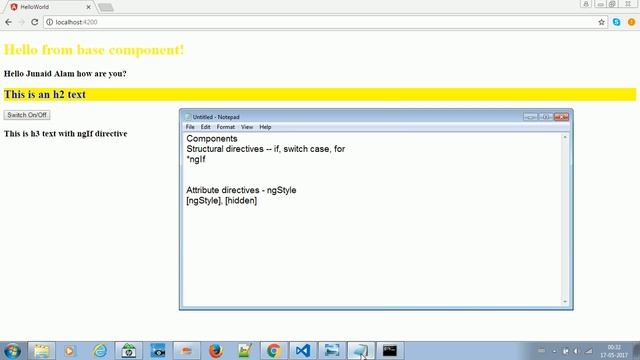
Task: Click the Notepad scrollbar down arrow
Action: (x=565, y=301)
